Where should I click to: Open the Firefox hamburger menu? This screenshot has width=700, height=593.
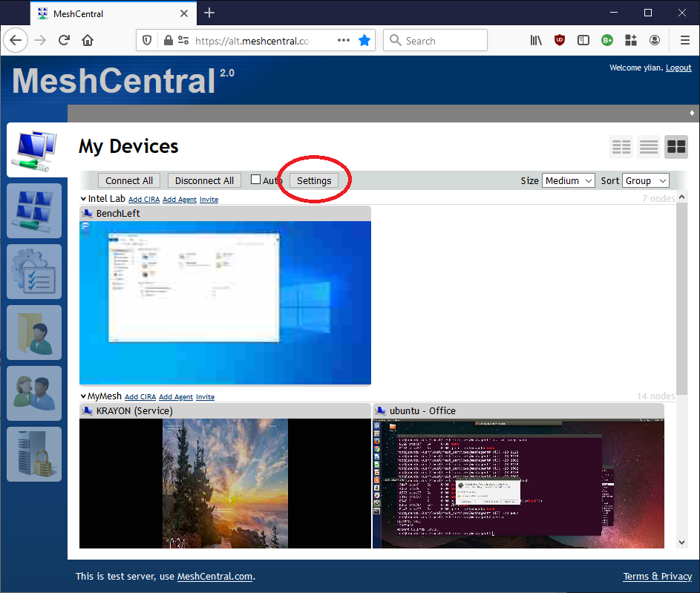coord(684,40)
